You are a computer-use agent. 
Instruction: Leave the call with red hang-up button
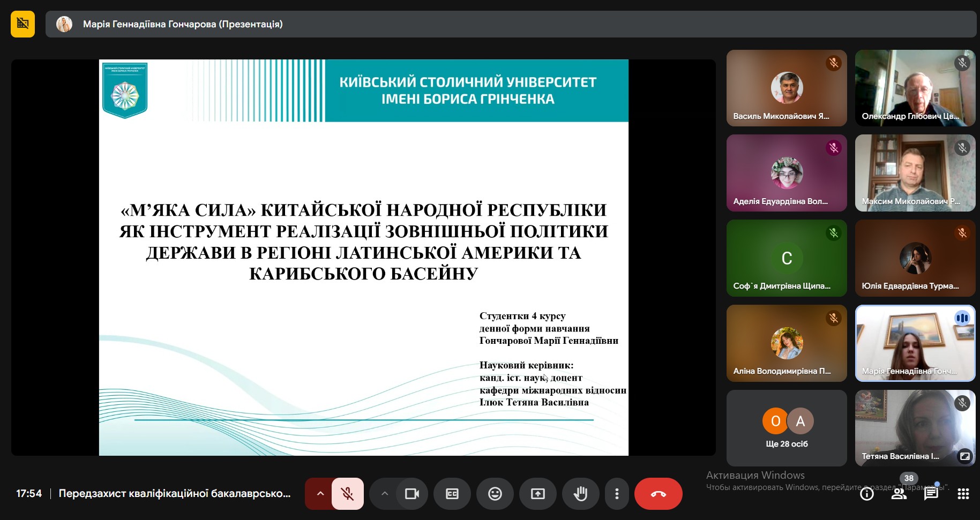pyautogui.click(x=658, y=493)
